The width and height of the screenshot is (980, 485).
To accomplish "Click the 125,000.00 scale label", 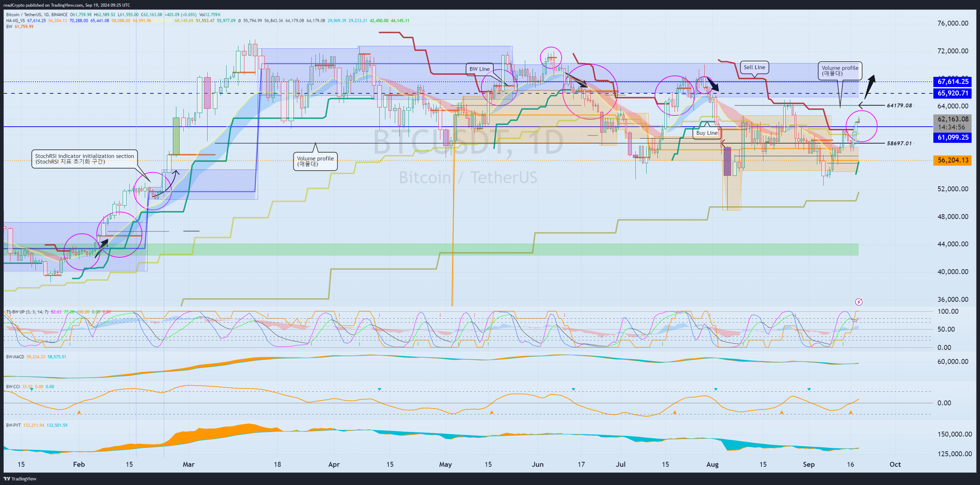I will 954,454.
